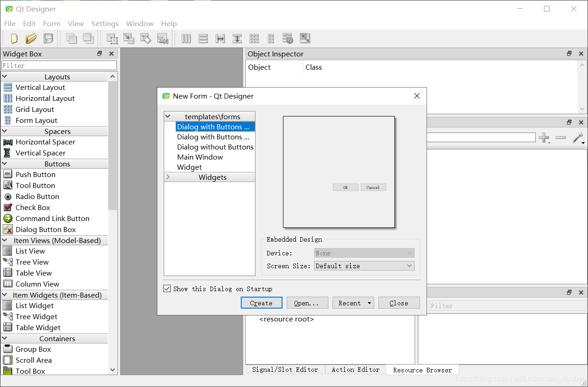The image size is (588, 387).
Task: Open the wrench configure property editor icon
Action: coord(578,138)
